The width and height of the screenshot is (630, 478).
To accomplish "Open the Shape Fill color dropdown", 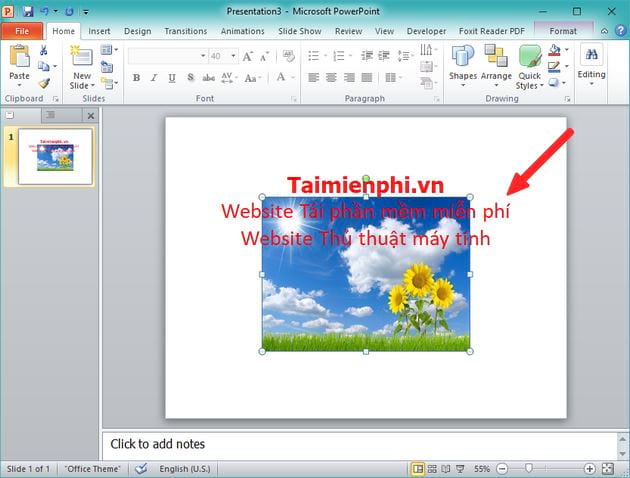I will [x=567, y=50].
